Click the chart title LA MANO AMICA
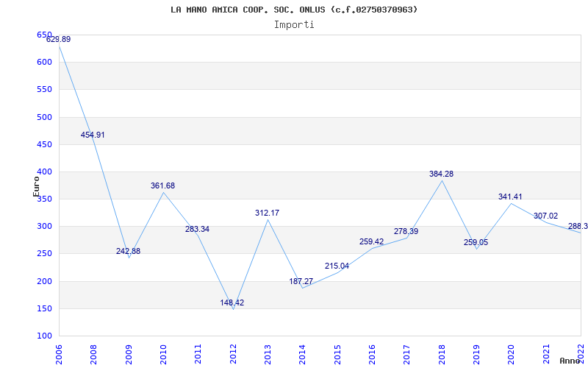This screenshot has width=588, height=368. point(294,10)
